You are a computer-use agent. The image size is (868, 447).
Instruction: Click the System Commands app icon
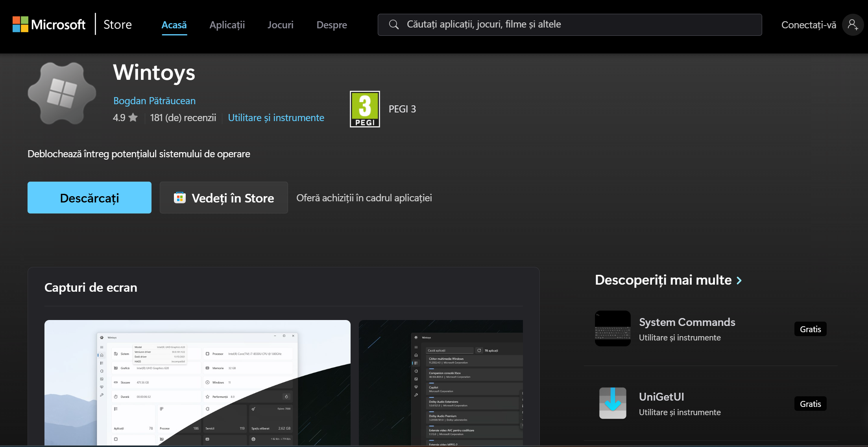[613, 328]
